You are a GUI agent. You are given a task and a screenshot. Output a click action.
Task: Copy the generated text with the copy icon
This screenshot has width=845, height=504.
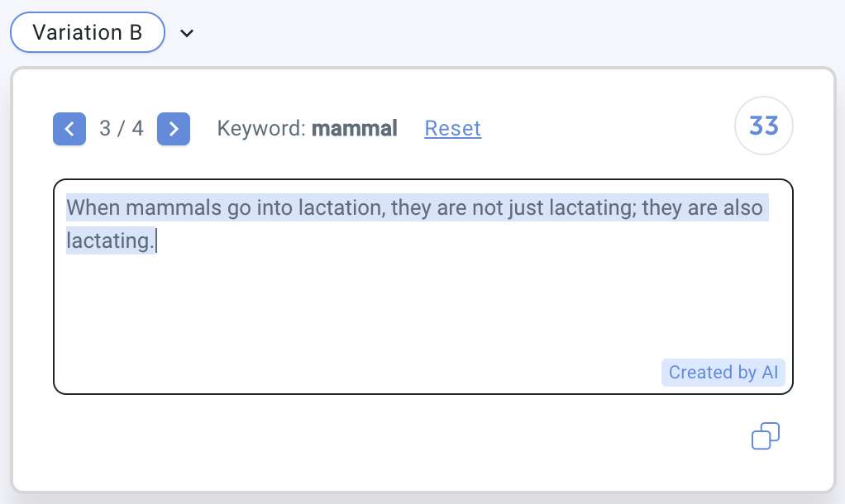click(x=766, y=435)
